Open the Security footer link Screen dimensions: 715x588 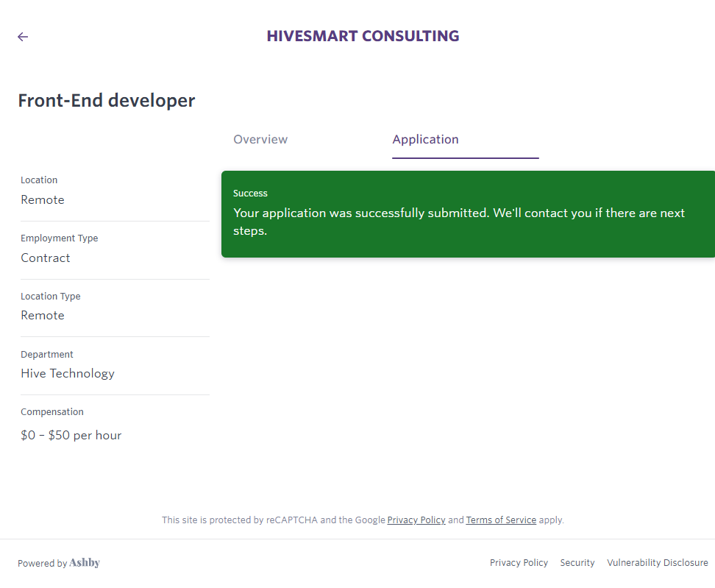(577, 563)
